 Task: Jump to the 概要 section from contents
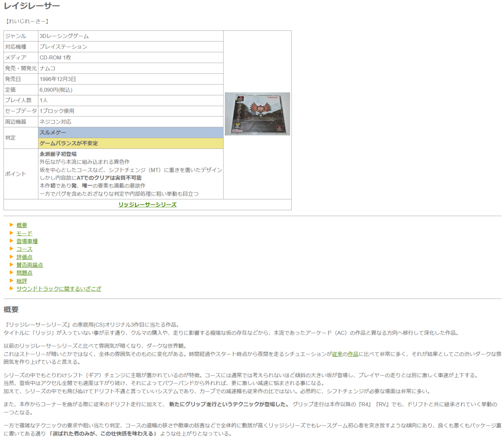coord(22,225)
